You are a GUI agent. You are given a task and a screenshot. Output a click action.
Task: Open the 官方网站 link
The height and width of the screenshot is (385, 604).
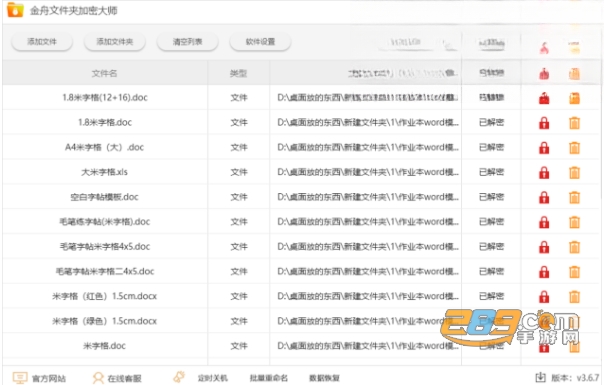(x=39, y=378)
